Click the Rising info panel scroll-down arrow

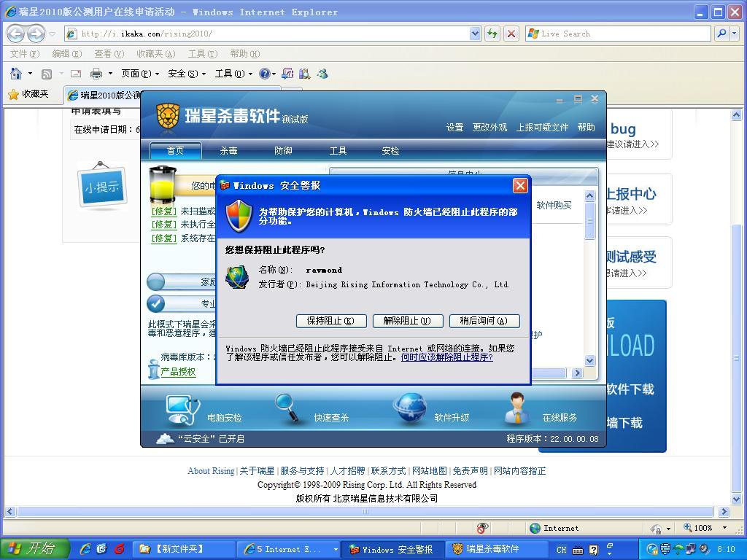(589, 360)
